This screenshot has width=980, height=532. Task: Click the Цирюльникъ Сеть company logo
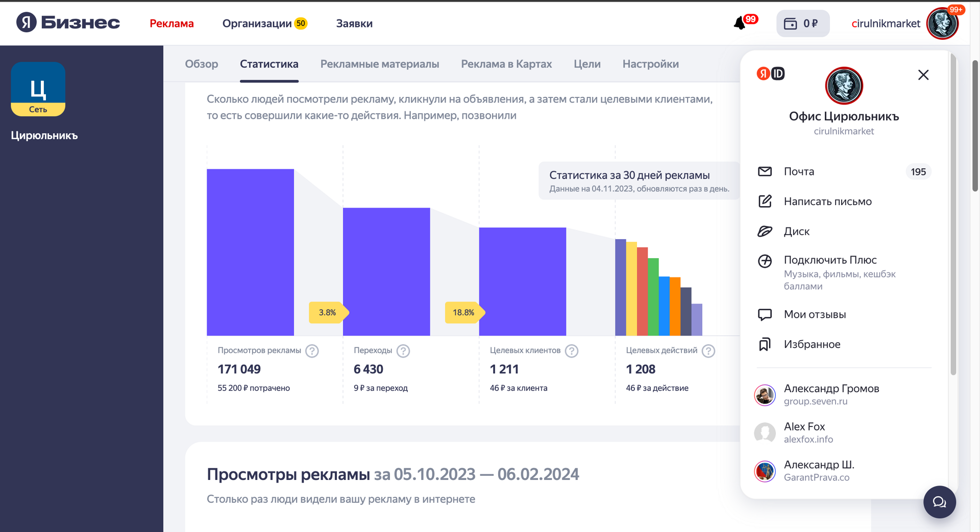(38, 89)
